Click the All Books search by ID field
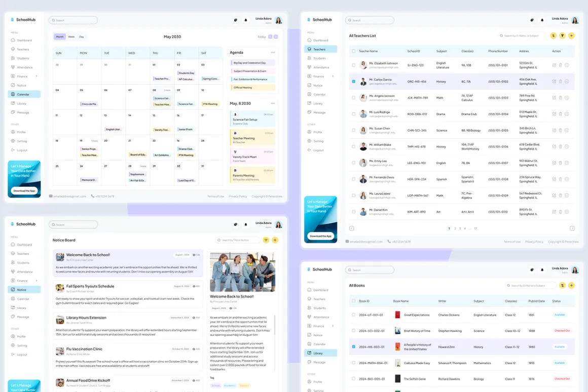 pyautogui.click(x=531, y=286)
